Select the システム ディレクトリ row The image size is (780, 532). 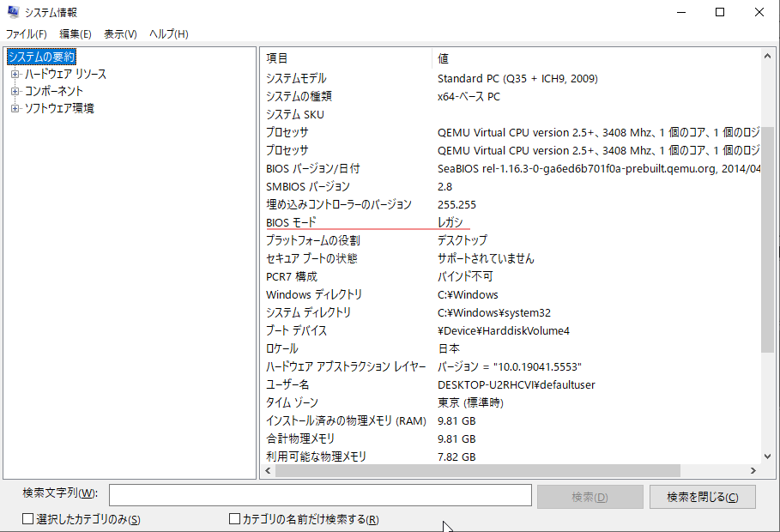511,312
